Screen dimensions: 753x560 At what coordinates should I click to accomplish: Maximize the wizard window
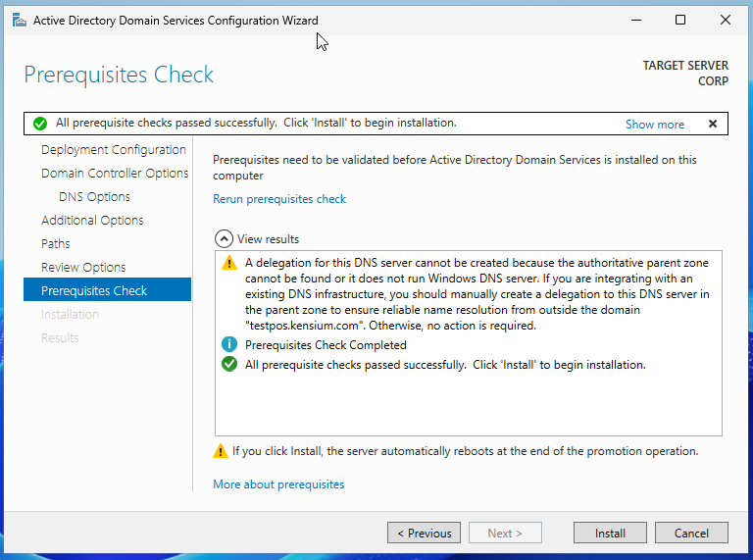click(680, 20)
